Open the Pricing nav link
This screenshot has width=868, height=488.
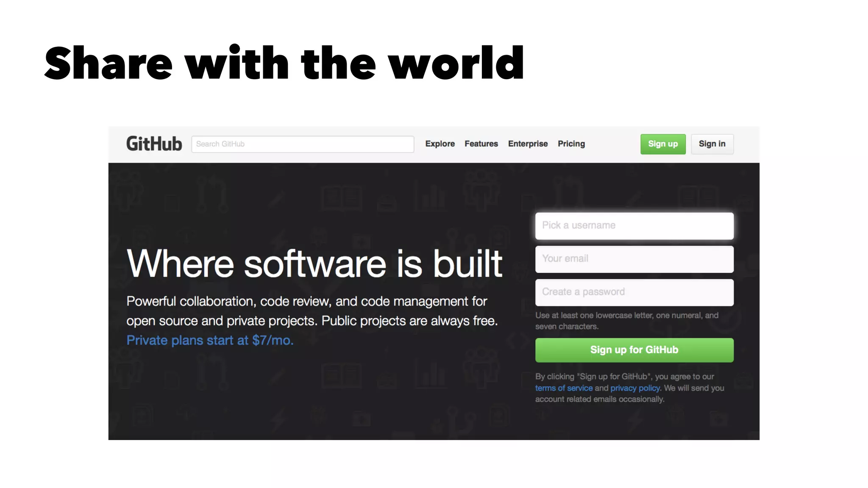pyautogui.click(x=571, y=144)
